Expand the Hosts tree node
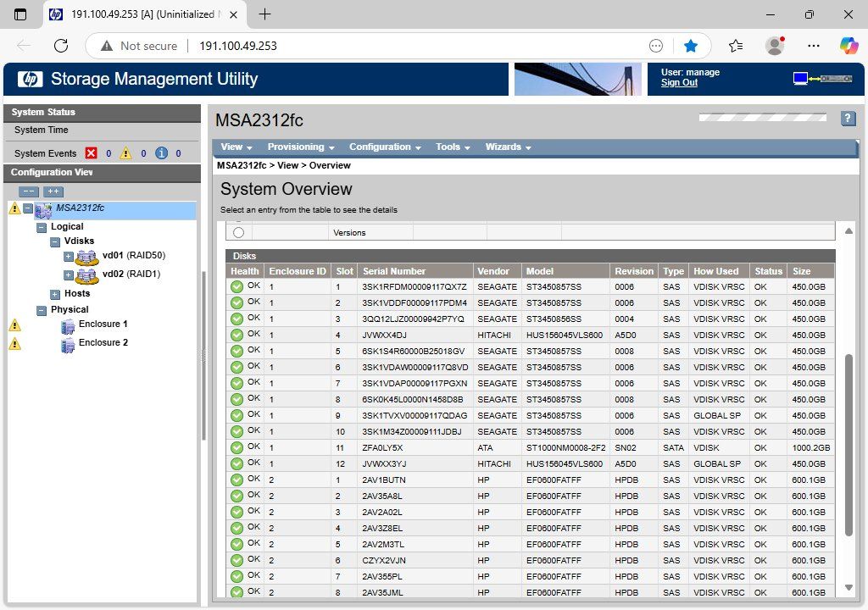The height and width of the screenshot is (610, 868). click(55, 295)
